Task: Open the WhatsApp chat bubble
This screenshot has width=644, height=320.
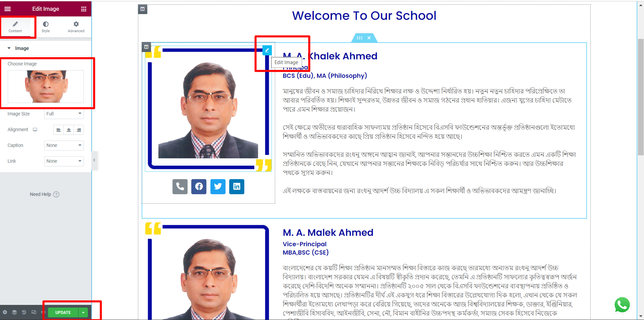Action: pyautogui.click(x=622, y=305)
